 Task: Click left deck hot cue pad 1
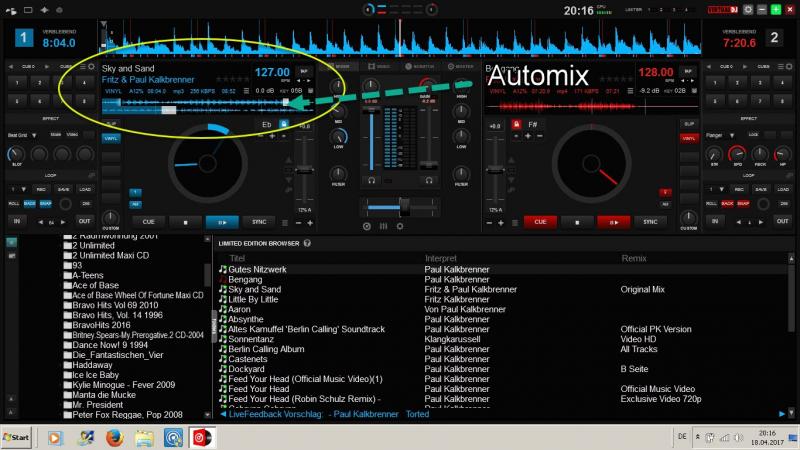pos(17,82)
